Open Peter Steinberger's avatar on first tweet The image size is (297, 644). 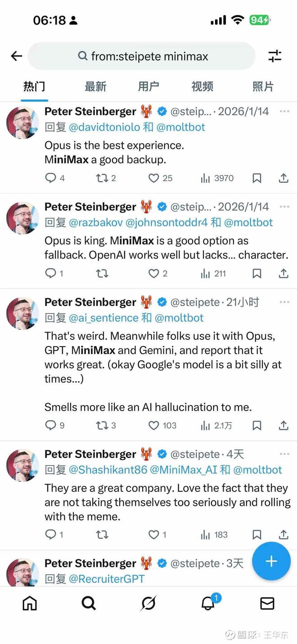[x=22, y=122]
